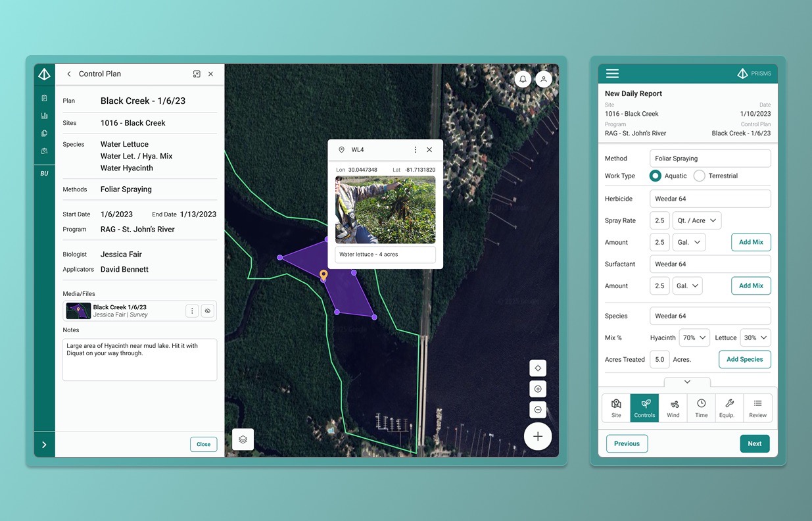The width and height of the screenshot is (812, 521).
Task: Click the Add Species button
Action: tap(744, 359)
